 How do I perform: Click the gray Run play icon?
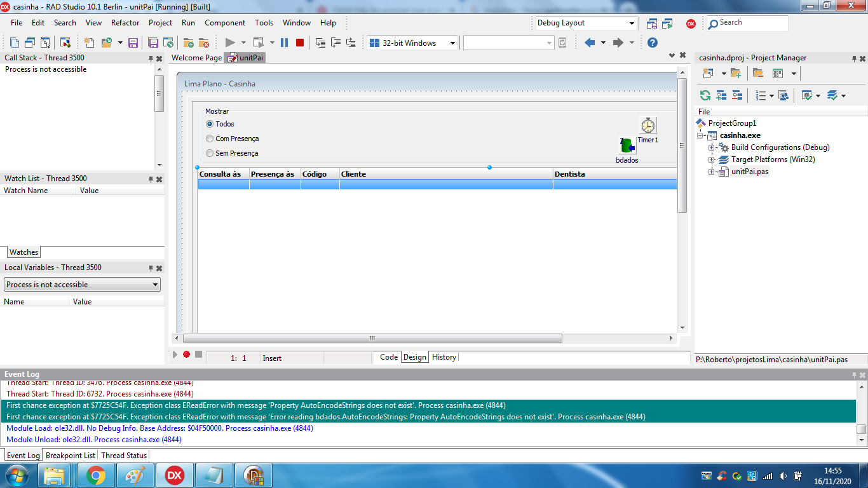tap(230, 43)
